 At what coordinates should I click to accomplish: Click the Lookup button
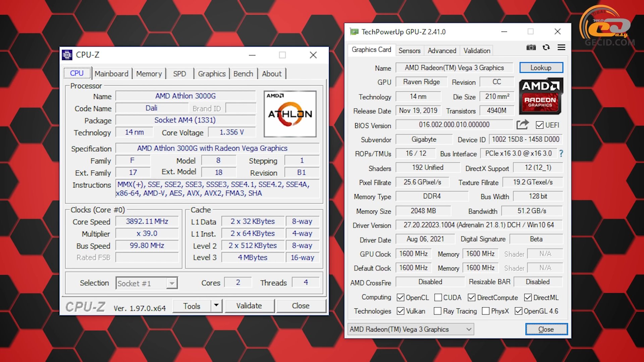541,68
